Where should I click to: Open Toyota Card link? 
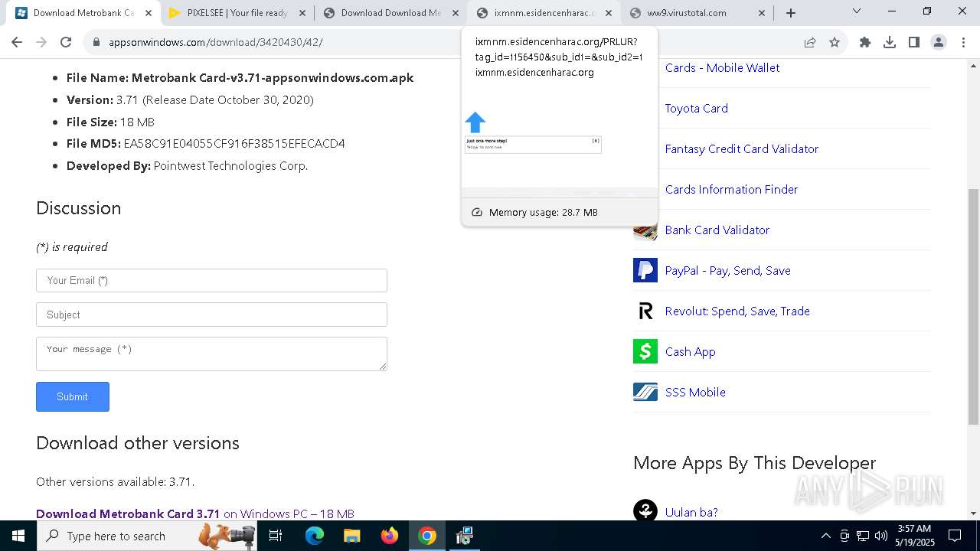click(x=697, y=108)
